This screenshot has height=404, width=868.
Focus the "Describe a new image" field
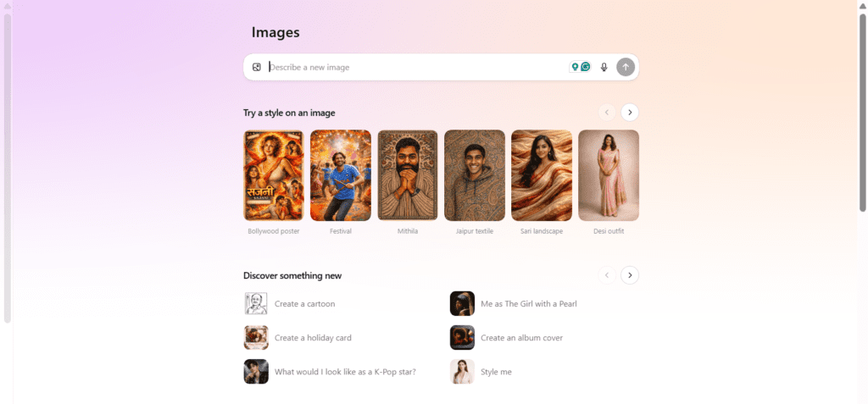(x=415, y=67)
